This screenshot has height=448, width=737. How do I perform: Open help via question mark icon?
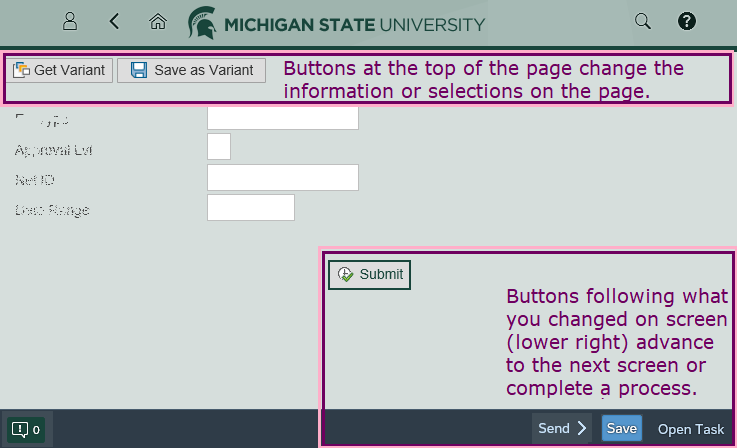[x=687, y=21]
